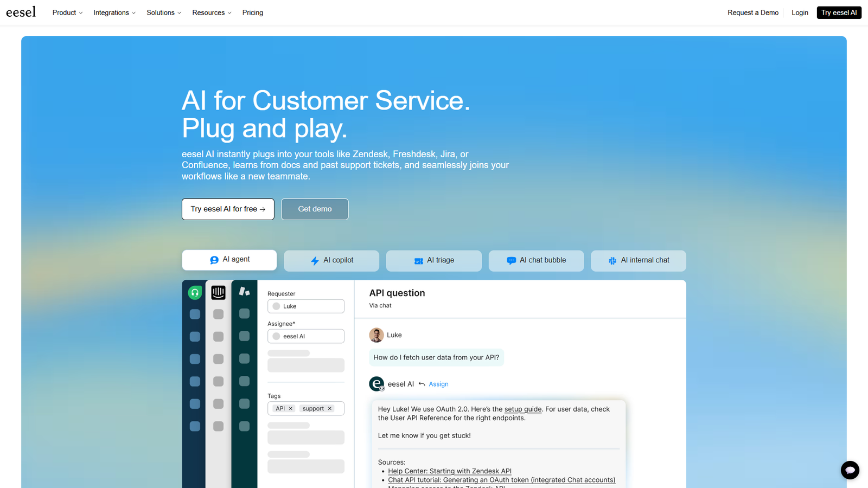
Task: Click Request a Demo link
Action: pos(753,12)
